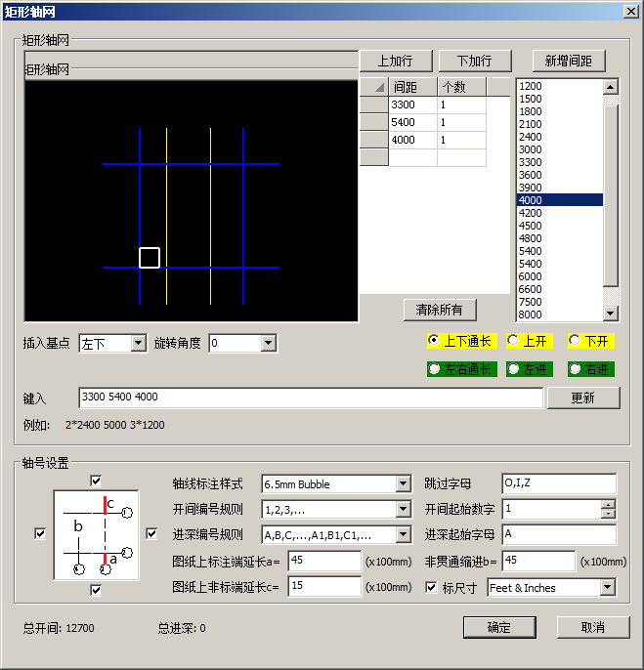Click the 图纸上非标端延长c input field

click(x=324, y=586)
